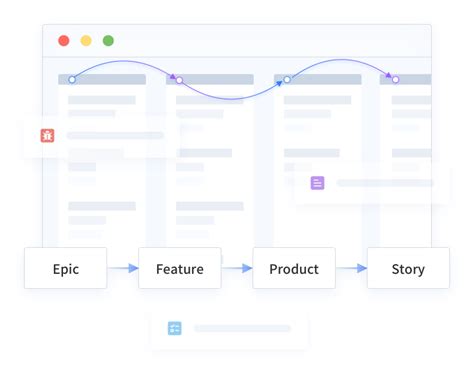The image size is (474, 366).
Task: Click the third column's connector circle
Action: coord(287,80)
